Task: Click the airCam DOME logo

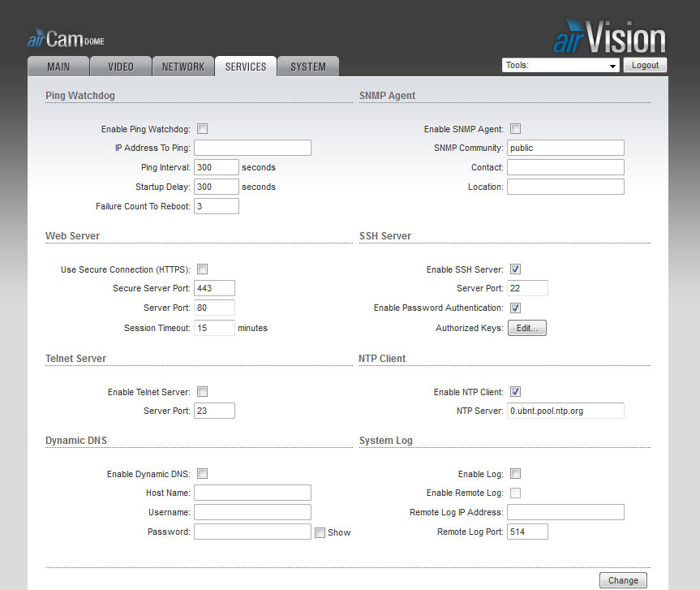Action: tap(65, 37)
